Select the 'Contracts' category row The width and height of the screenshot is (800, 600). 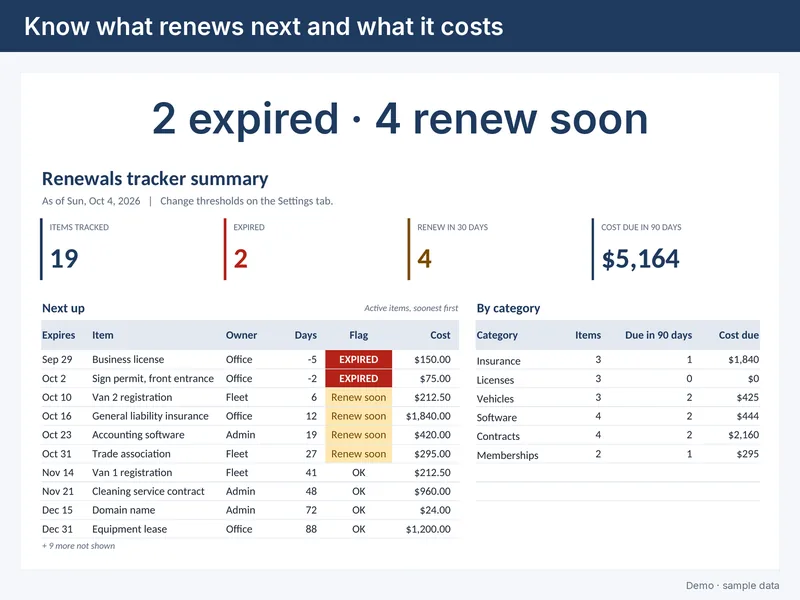(x=618, y=436)
